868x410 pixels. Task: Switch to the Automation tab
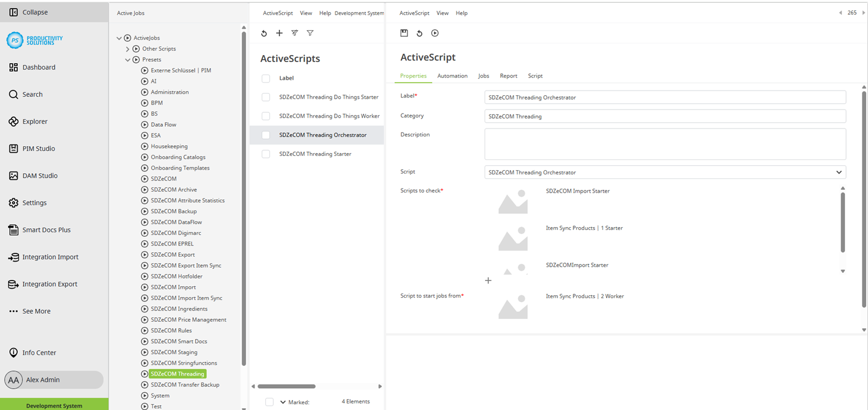pyautogui.click(x=452, y=76)
